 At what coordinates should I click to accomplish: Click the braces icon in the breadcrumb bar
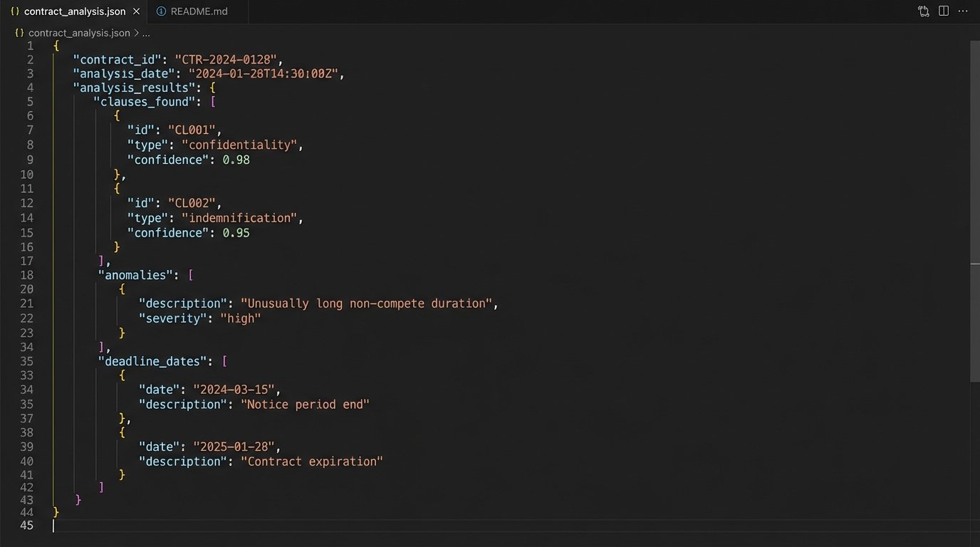[19, 33]
